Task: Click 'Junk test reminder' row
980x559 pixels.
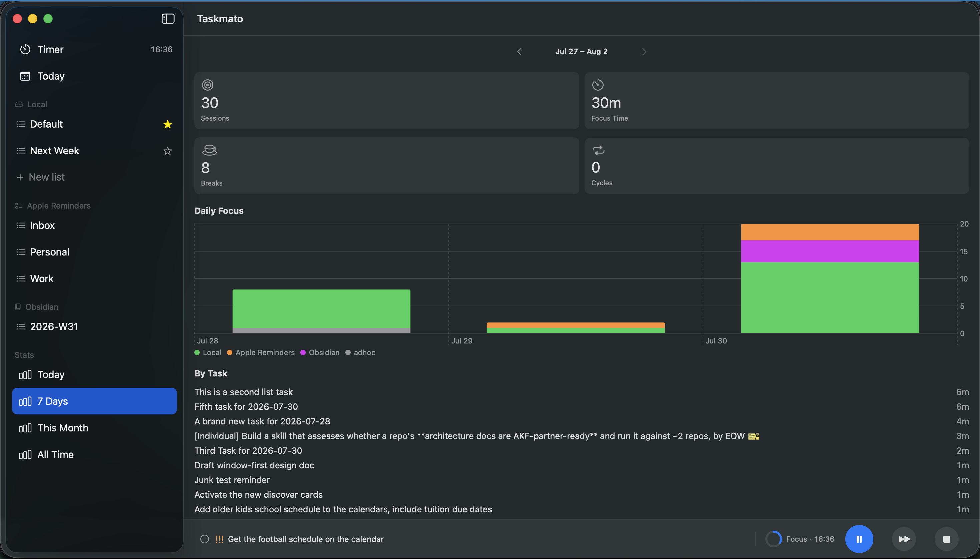Action: (x=582, y=480)
